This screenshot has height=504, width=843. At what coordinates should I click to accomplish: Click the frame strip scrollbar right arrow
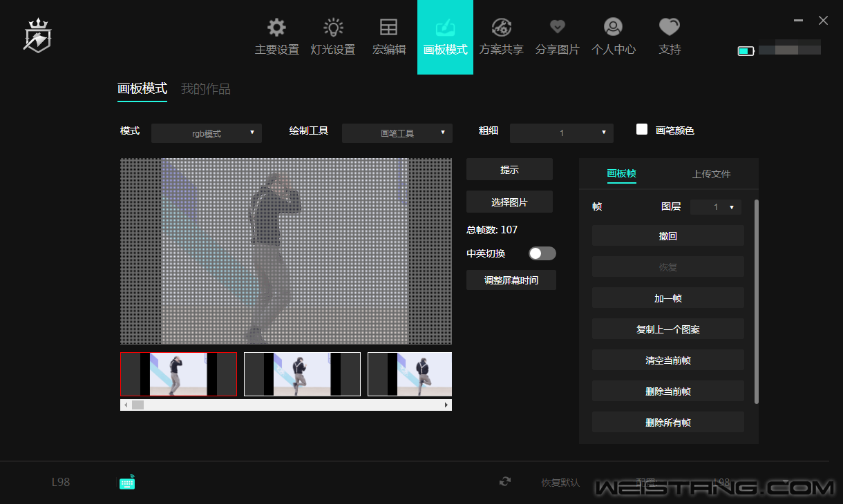tap(446, 405)
